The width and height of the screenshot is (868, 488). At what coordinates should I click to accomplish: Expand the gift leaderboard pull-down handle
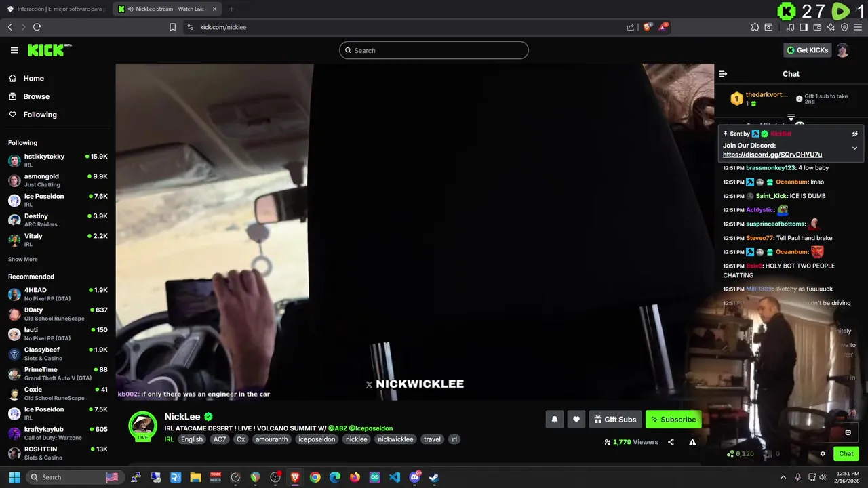(x=791, y=118)
